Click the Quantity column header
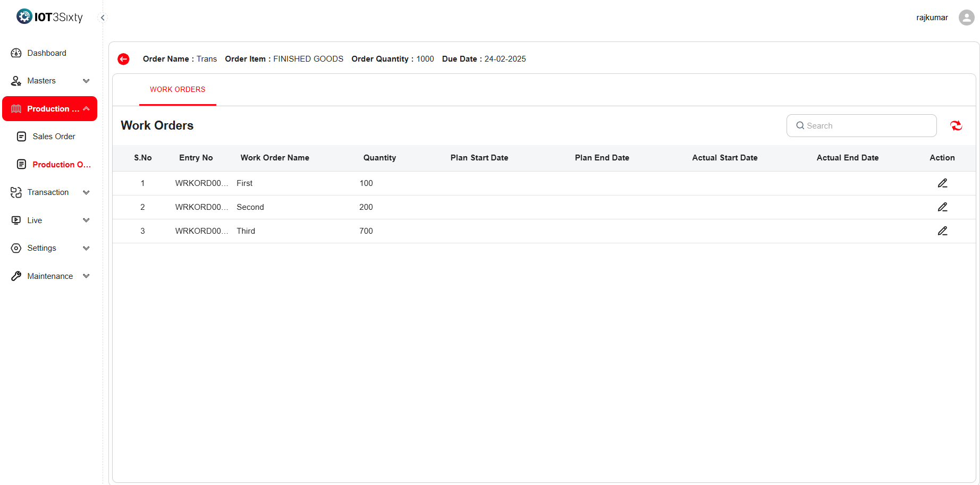 379,158
